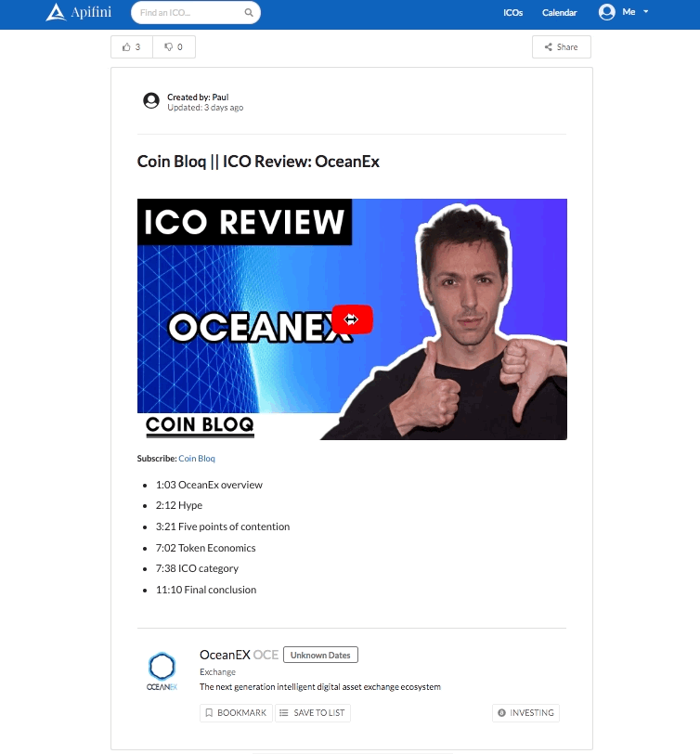Click Created by: Paul text

[x=198, y=97]
